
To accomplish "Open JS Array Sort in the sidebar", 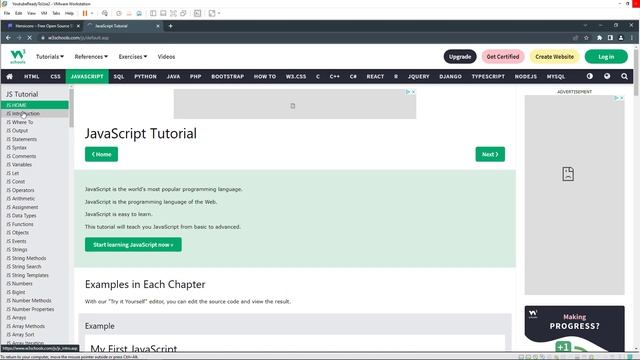I will (x=34, y=334).
